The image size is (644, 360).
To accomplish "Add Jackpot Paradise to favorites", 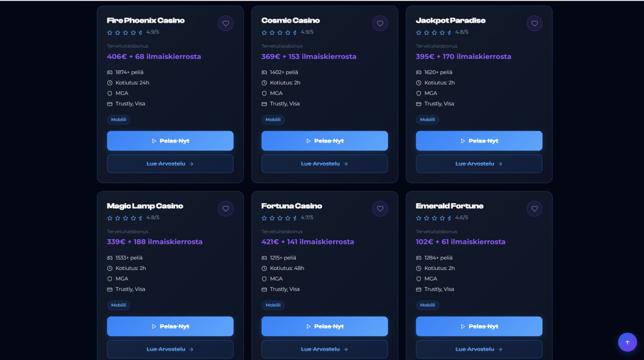I will pos(534,23).
